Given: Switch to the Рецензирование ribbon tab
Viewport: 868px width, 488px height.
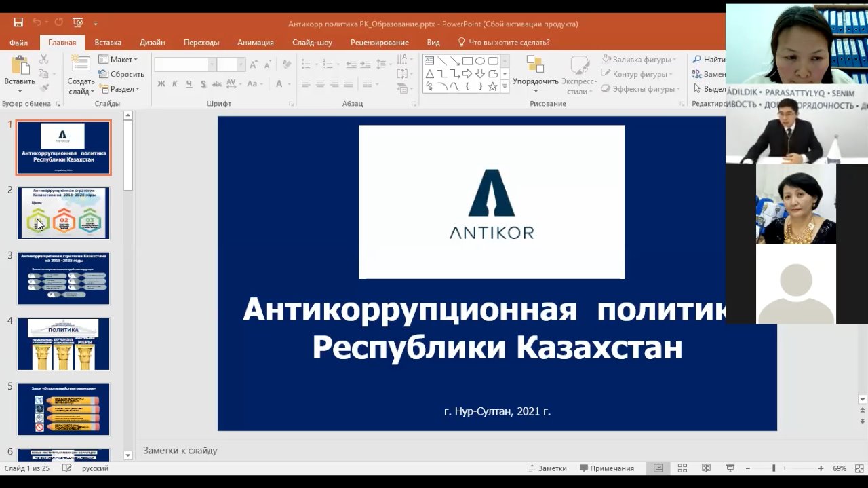Looking at the screenshot, I should pos(380,42).
